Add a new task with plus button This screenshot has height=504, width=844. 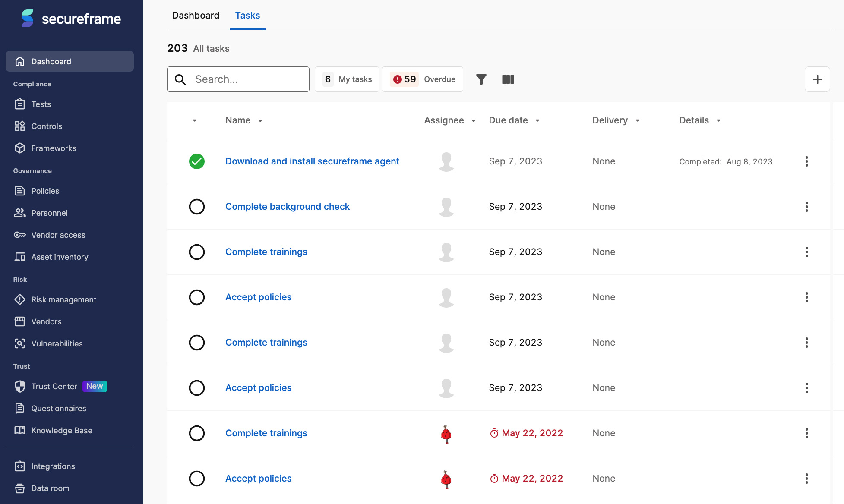[x=817, y=79]
